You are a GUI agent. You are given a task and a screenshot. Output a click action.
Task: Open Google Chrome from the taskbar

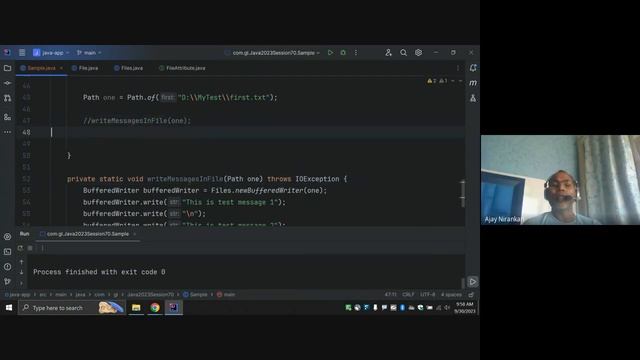click(x=155, y=308)
